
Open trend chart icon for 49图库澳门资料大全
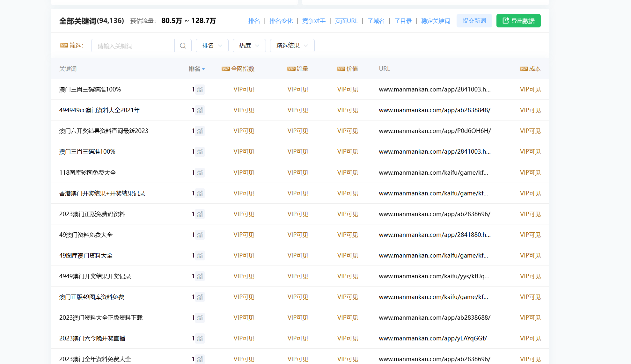click(x=200, y=256)
